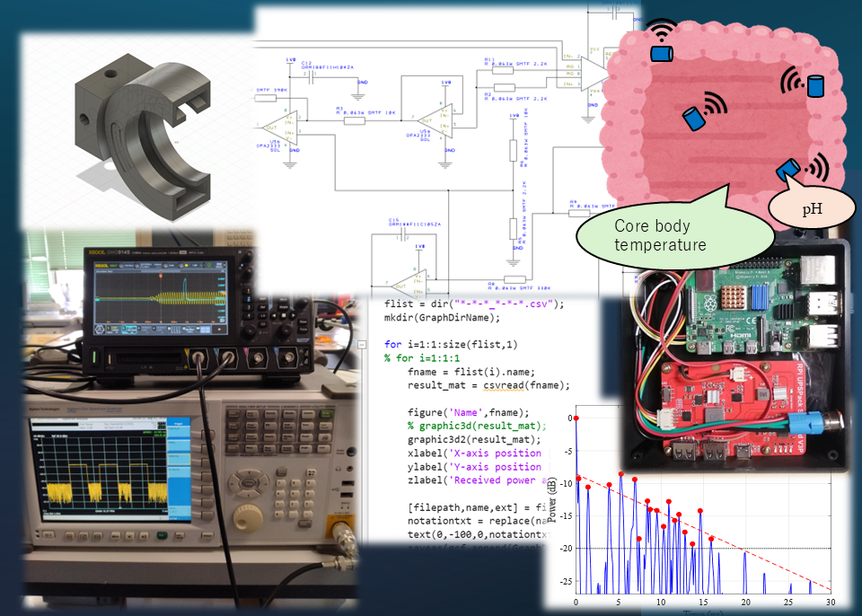862x616 pixels.
Task: Click the 'notationtxt = replace(' code line
Action: coord(479,520)
